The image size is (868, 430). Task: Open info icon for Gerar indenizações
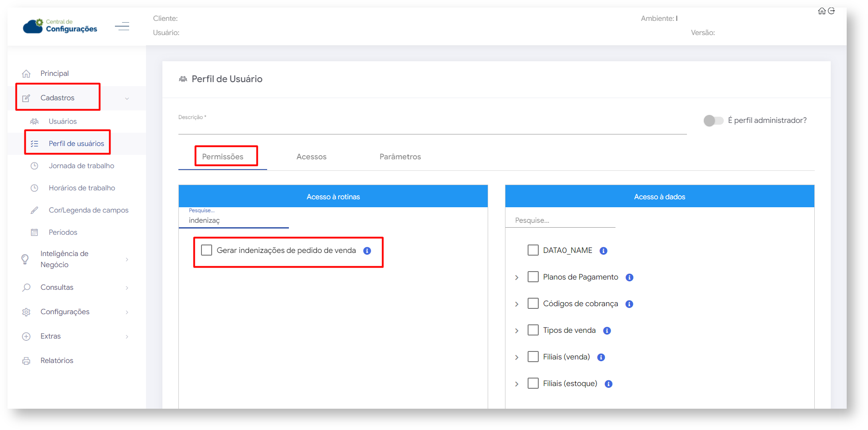pos(367,251)
